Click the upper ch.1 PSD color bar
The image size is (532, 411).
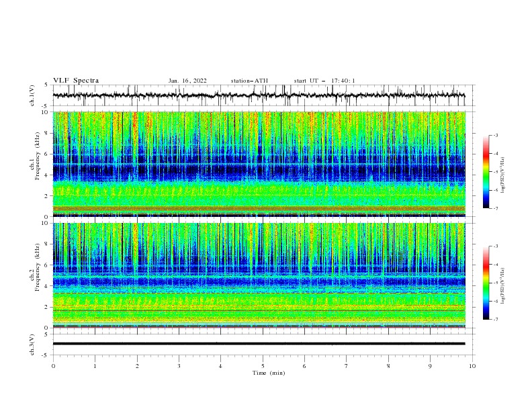(486, 172)
